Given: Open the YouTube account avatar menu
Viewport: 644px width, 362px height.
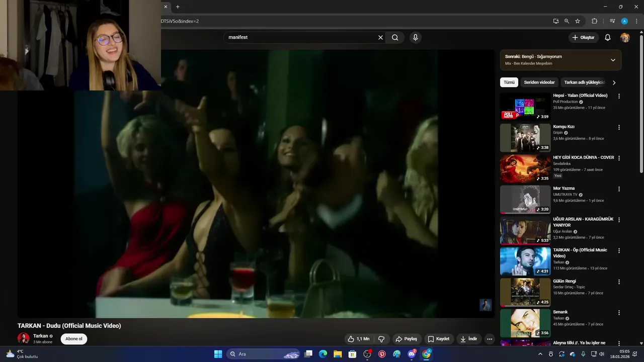Looking at the screenshot, I should point(625,37).
